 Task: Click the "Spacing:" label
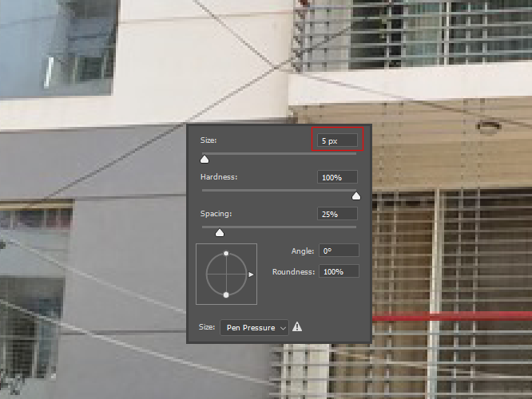(x=216, y=214)
